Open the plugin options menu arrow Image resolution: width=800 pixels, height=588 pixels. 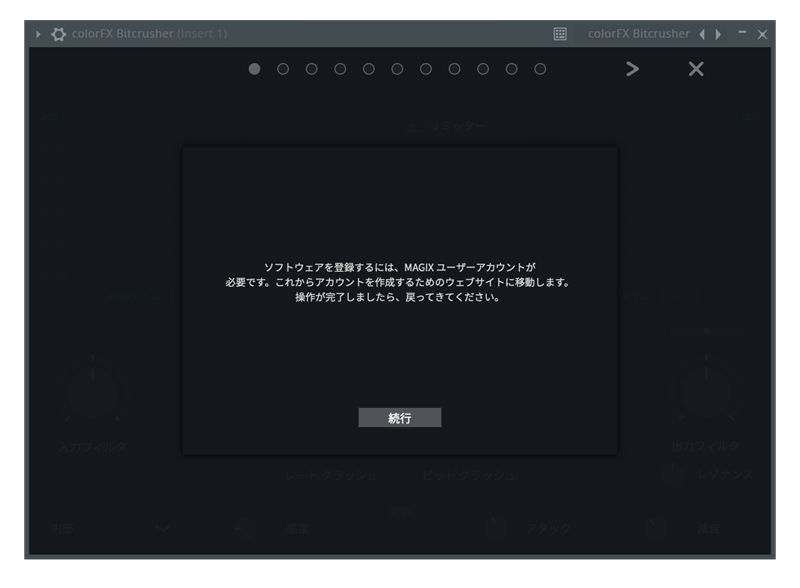coord(38,34)
